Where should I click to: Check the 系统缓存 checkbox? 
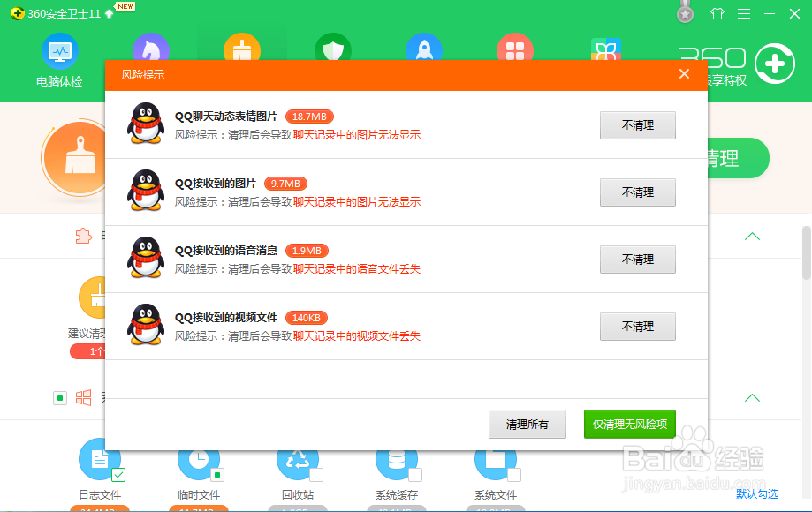[x=415, y=475]
